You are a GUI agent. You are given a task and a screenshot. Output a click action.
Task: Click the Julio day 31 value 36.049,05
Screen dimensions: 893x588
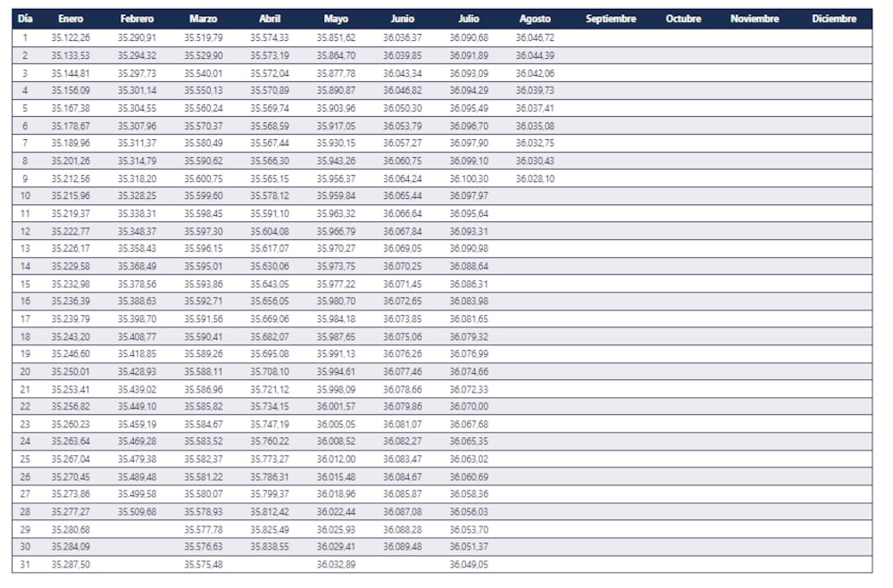point(469,564)
